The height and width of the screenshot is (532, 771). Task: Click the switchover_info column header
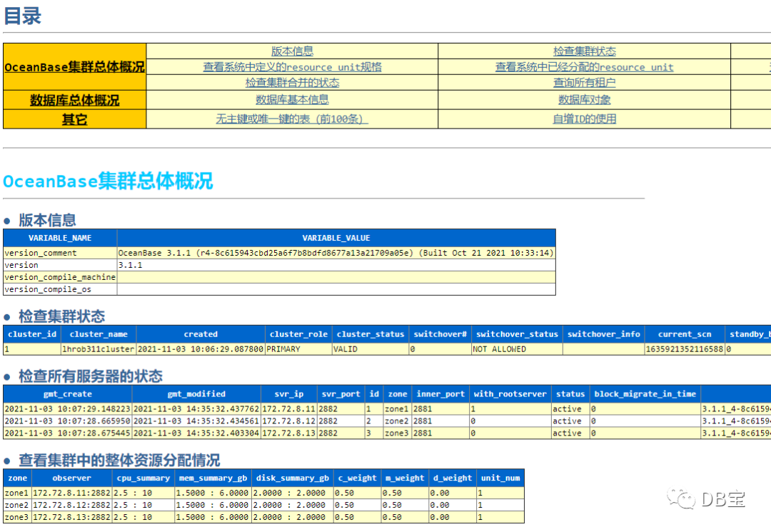tap(604, 334)
